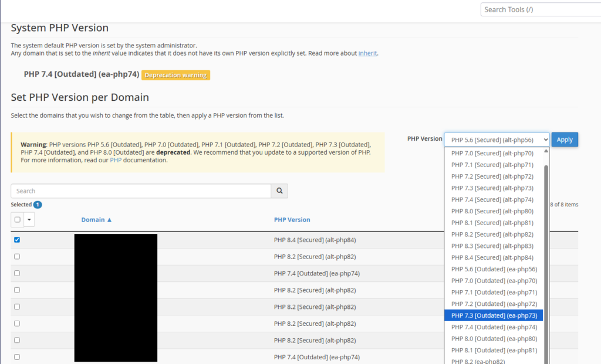Click the dropdown list scrollbar
The image size is (601, 364).
click(x=546, y=264)
